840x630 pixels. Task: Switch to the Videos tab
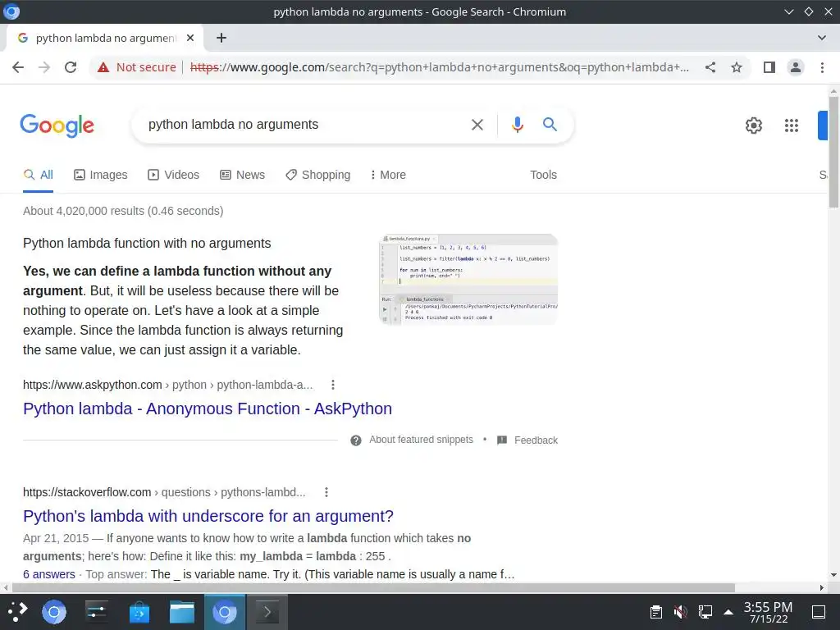(x=173, y=175)
